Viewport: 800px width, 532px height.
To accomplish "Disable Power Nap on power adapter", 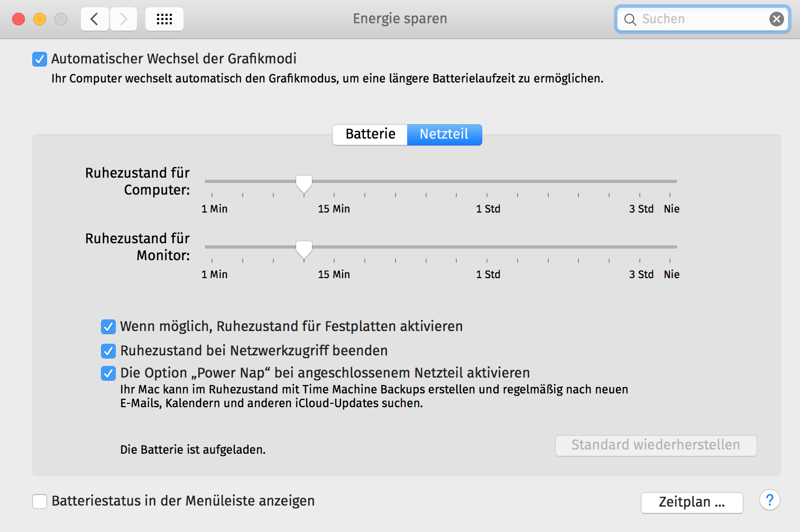I will tap(108, 373).
